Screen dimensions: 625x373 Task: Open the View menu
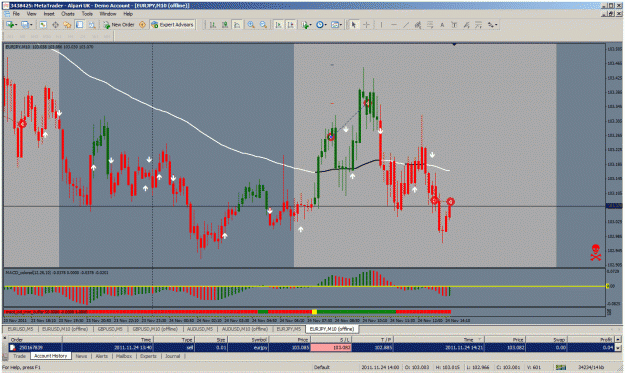coord(31,14)
